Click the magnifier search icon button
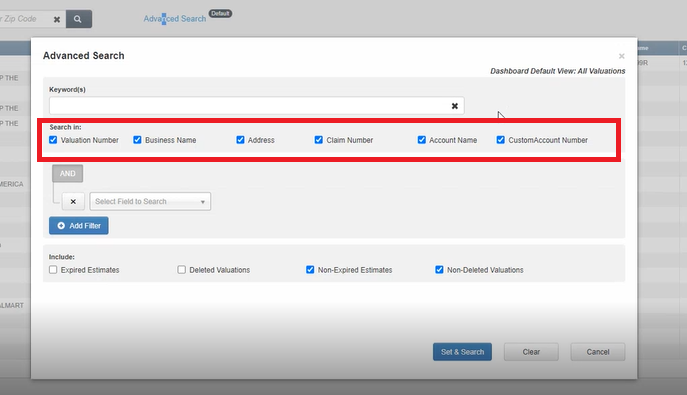Image resolution: width=687 pixels, height=395 pixels. 79,19
